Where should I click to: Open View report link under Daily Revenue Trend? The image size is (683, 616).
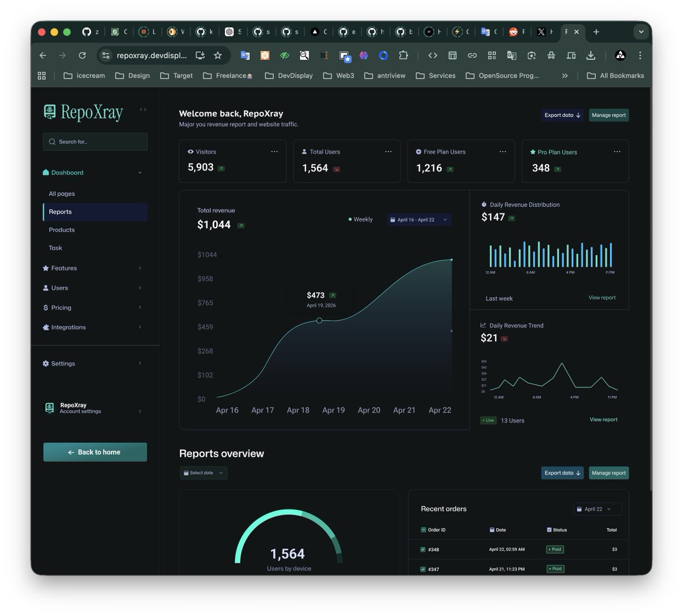click(603, 420)
